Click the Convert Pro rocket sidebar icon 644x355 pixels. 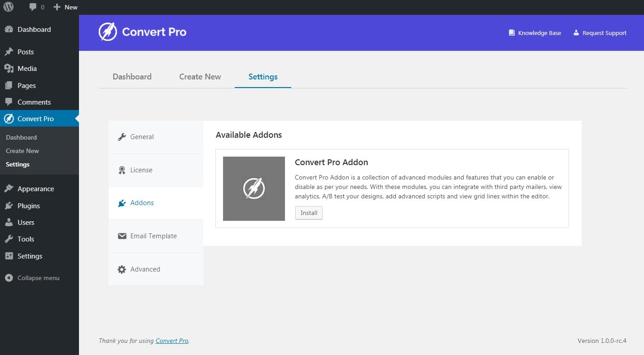9,119
